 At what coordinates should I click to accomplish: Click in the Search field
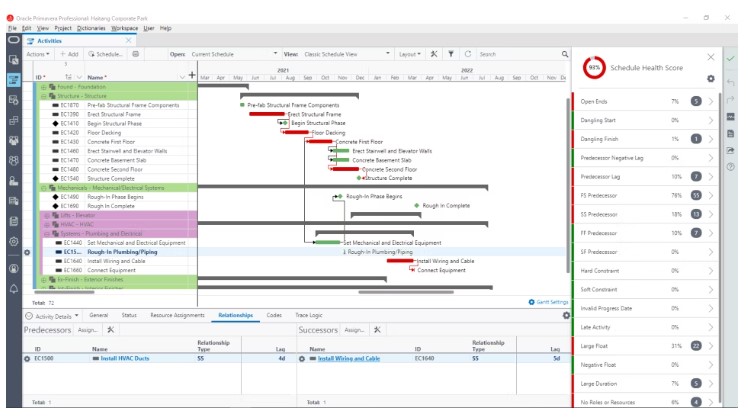(518, 54)
